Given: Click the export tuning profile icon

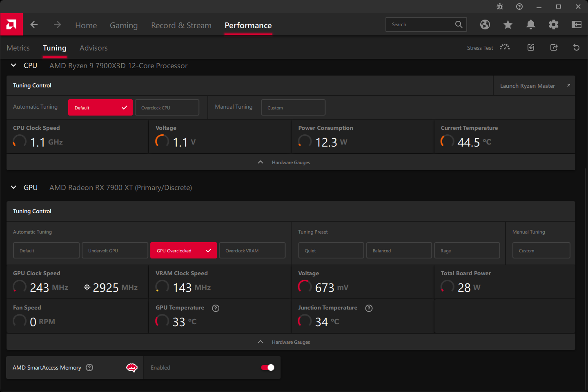Looking at the screenshot, I should pos(554,47).
